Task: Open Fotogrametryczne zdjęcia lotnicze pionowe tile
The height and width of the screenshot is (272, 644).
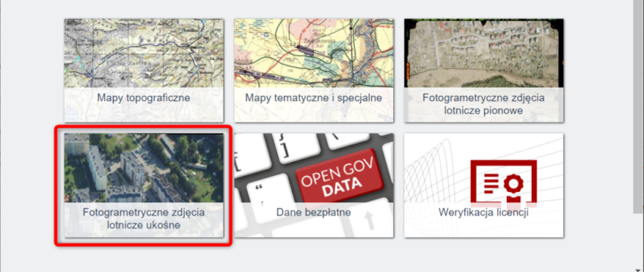Action: (484, 71)
